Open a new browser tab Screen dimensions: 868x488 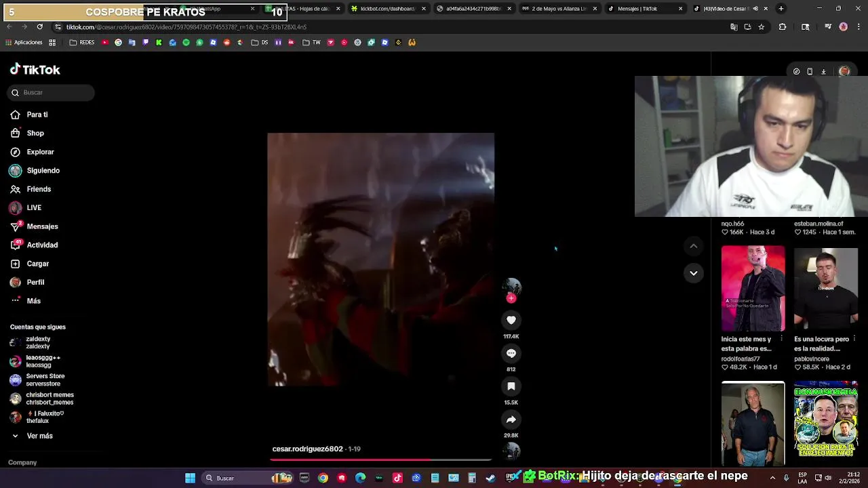coord(781,9)
